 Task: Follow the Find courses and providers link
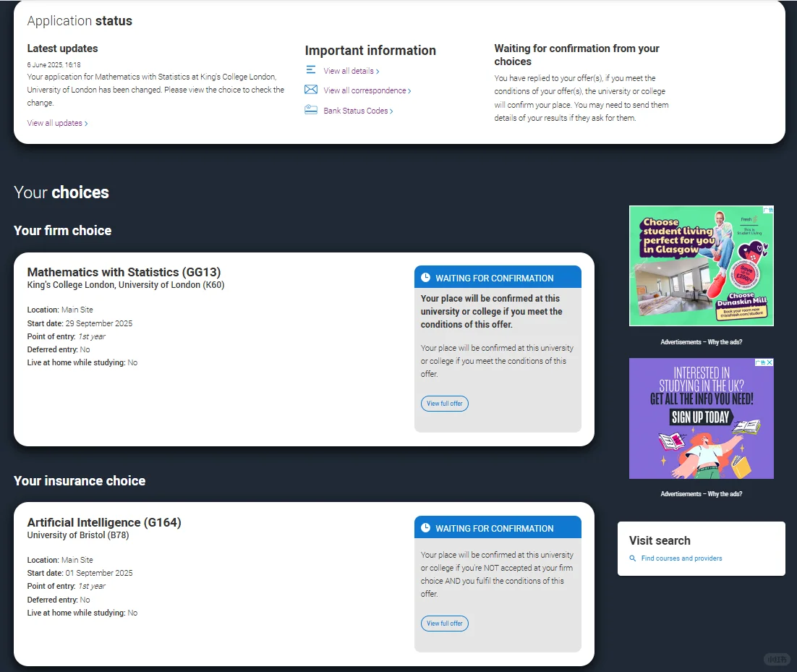(x=681, y=558)
